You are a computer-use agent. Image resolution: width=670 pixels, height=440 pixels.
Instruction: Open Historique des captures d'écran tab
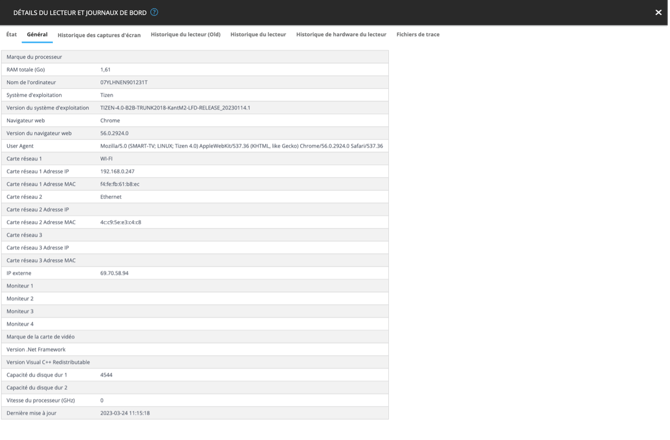99,35
